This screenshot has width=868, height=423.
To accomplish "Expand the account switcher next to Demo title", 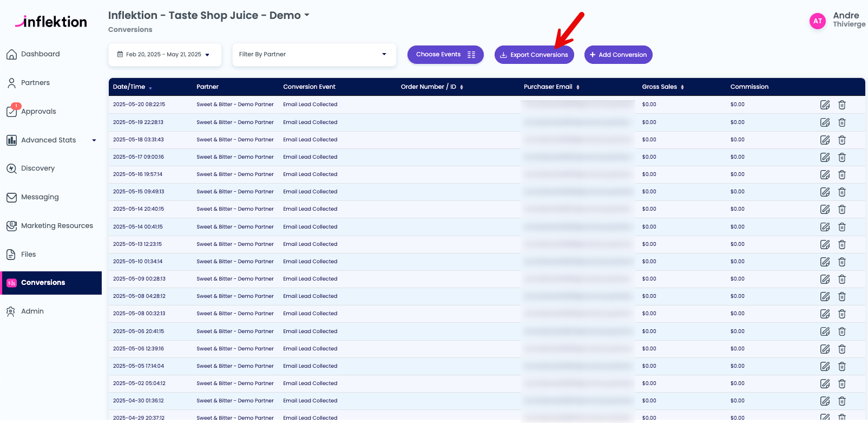I will coord(307,15).
